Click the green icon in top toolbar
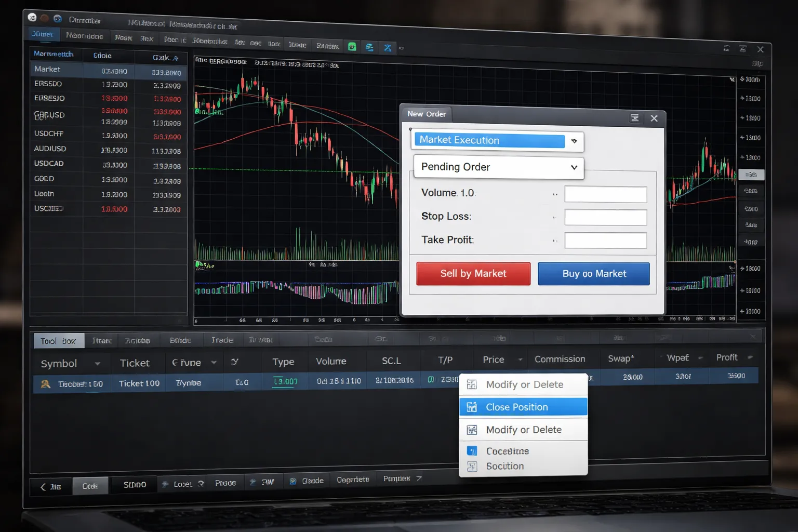 pyautogui.click(x=352, y=47)
